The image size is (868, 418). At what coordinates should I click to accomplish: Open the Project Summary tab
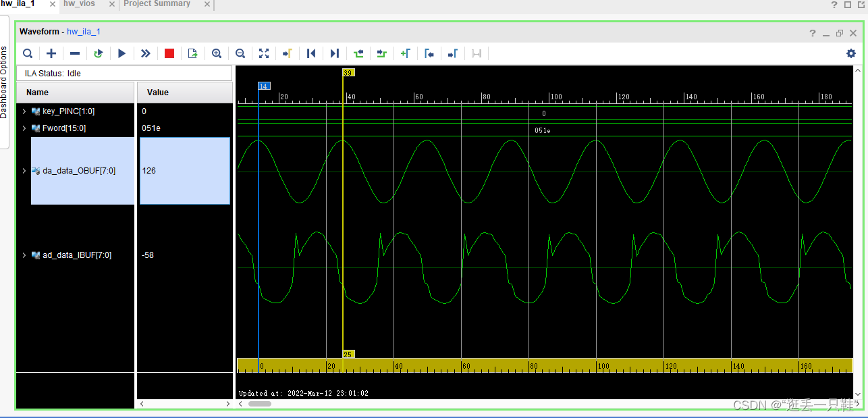pos(157,4)
